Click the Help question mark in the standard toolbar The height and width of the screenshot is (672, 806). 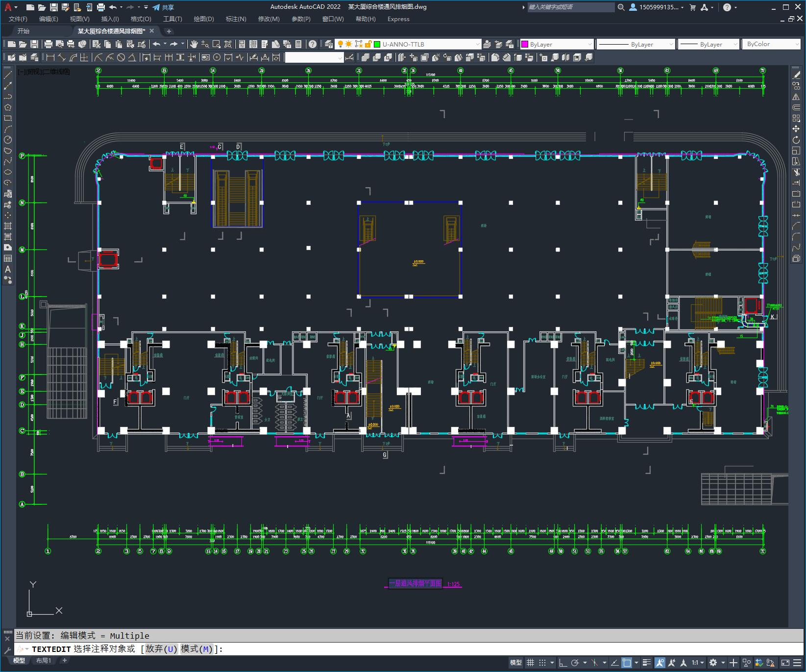[313, 44]
